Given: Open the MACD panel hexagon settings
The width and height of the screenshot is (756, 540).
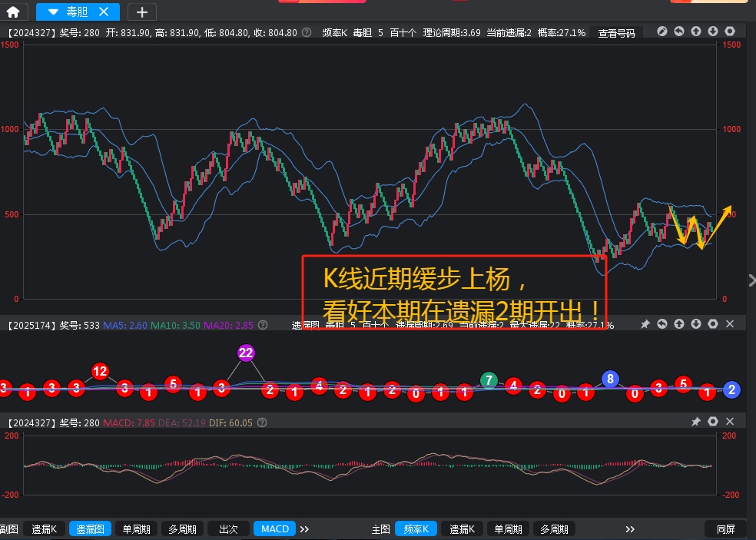Looking at the screenshot, I should [x=713, y=422].
